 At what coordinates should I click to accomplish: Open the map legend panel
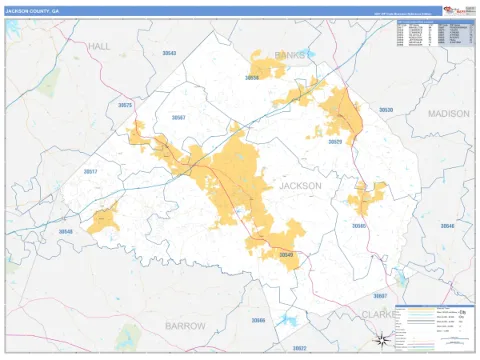[435, 328]
